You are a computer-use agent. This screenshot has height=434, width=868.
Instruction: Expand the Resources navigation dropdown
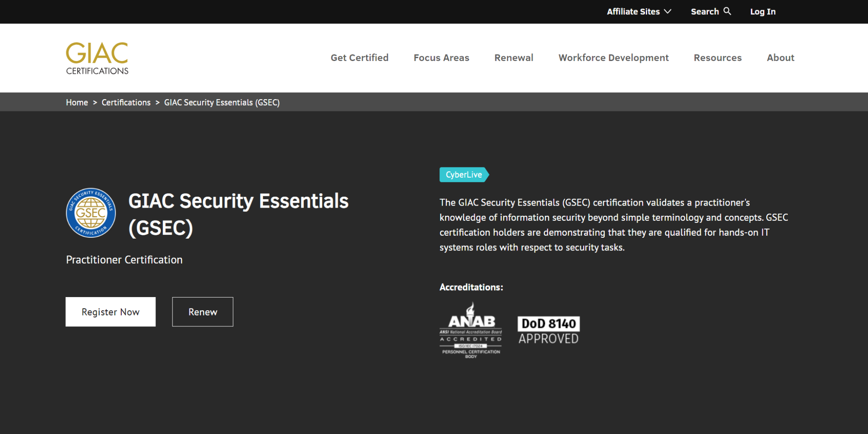coord(718,58)
